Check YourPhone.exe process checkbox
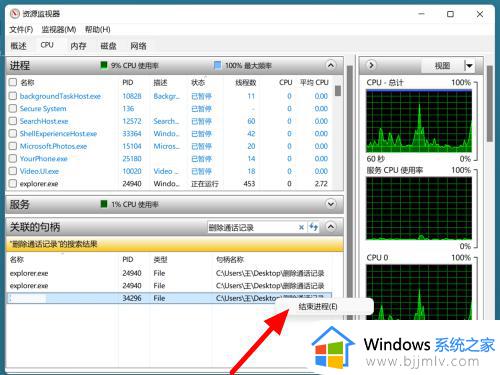The height and width of the screenshot is (375, 500). [x=13, y=158]
